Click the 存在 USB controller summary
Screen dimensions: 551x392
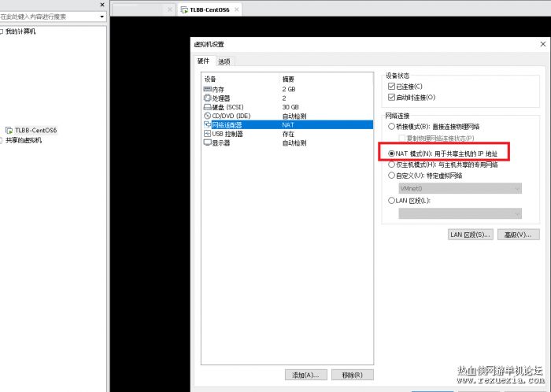pyautogui.click(x=289, y=134)
